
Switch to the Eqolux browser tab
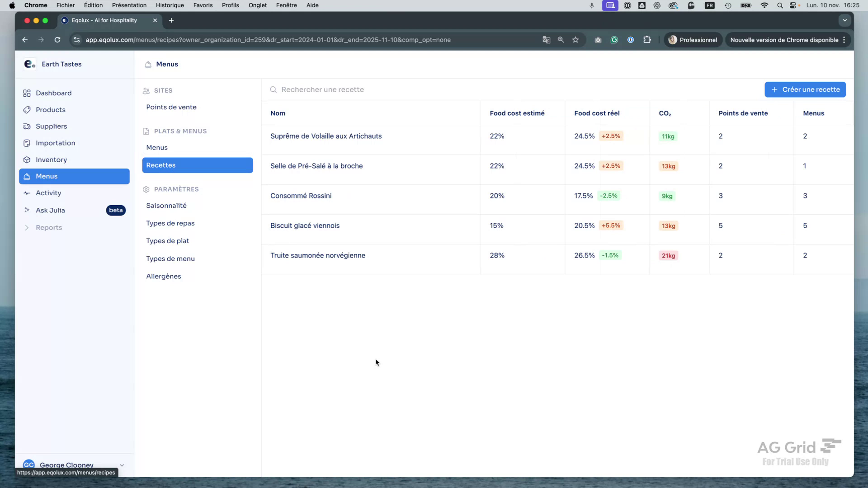tap(104, 20)
